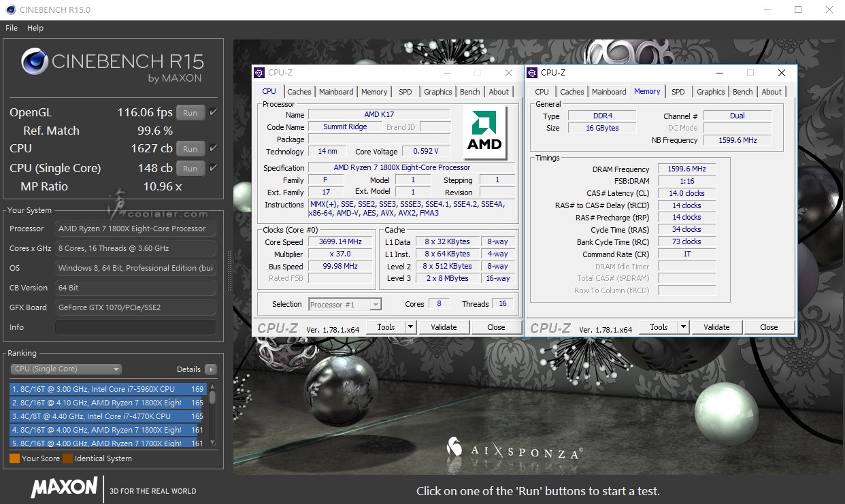This screenshot has height=504, width=845.
Task: Select ranking row 2, Ryzen 7 1800X at 4.10 GHz
Action: pos(108,403)
